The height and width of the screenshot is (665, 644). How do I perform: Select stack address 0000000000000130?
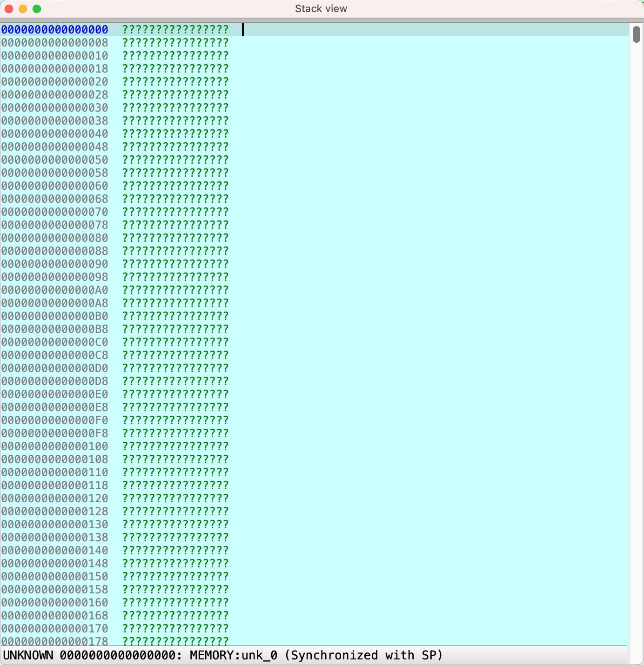point(55,525)
